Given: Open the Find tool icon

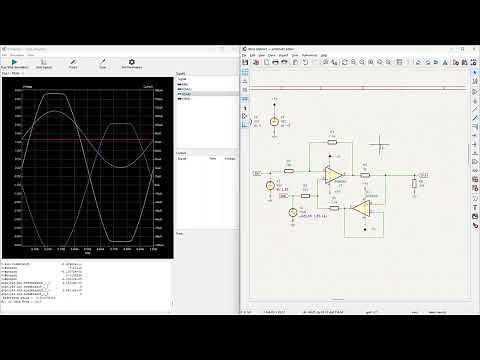Looking at the screenshot, I should [x=325, y=62].
